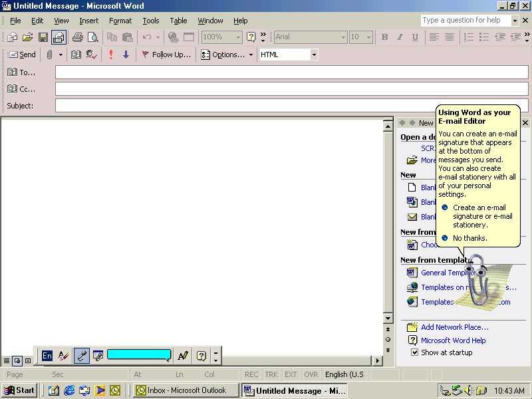Click the Help icon on the language bar
Viewport: 532px width, 399px height.
[x=201, y=356]
